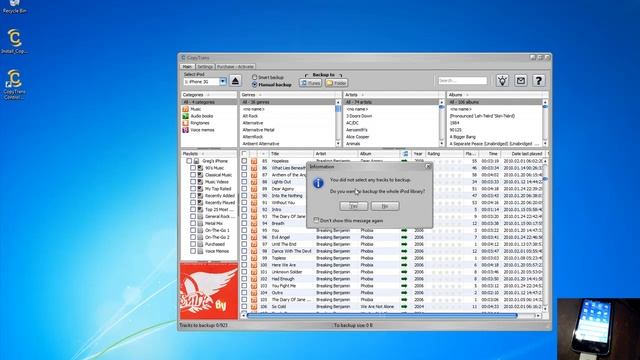640x360 pixels.
Task: Click the Albums header sort arrow
Action: click(467, 95)
